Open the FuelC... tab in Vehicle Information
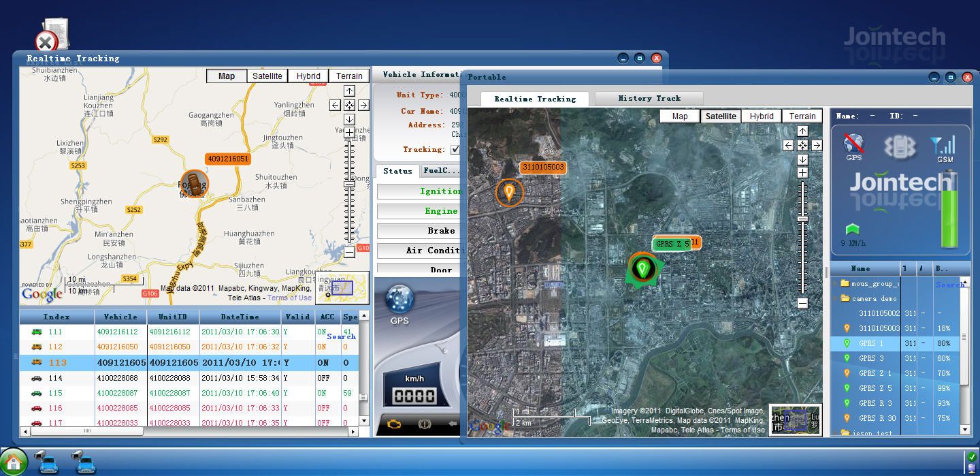The width and height of the screenshot is (980, 476). coord(440,171)
